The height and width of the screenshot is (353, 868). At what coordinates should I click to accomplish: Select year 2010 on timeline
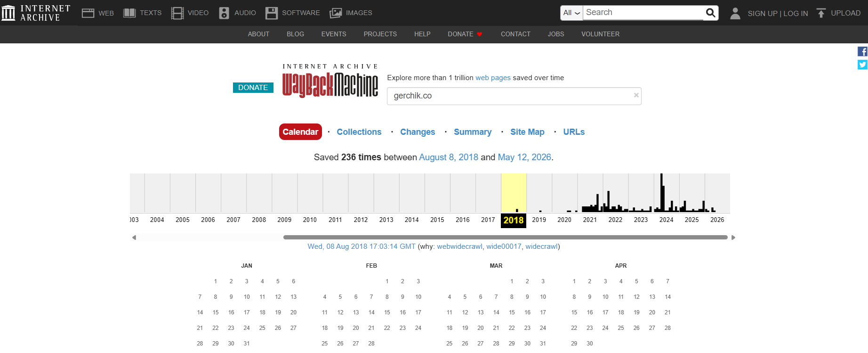pyautogui.click(x=310, y=220)
